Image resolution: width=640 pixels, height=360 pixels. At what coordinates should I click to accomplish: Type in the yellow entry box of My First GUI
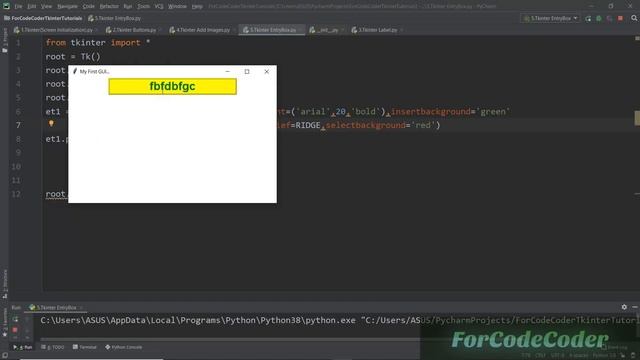tap(172, 87)
